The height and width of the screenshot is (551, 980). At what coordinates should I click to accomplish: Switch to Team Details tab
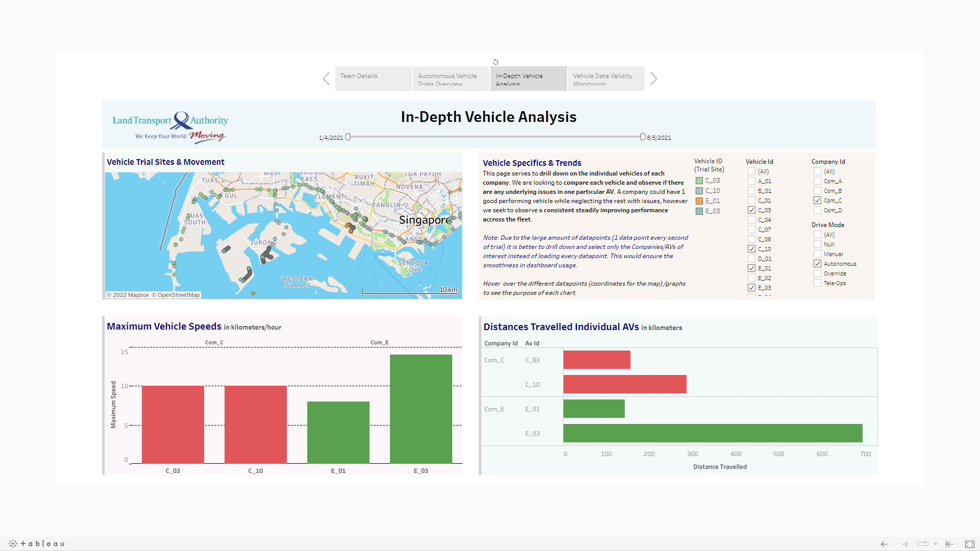(x=373, y=79)
